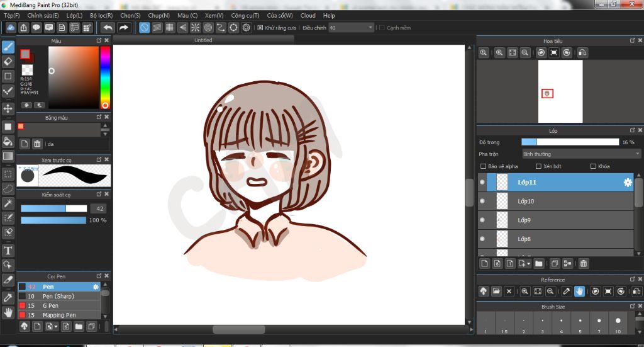644x347 pixels.
Task: Select the G Pen brush
Action: [58, 305]
